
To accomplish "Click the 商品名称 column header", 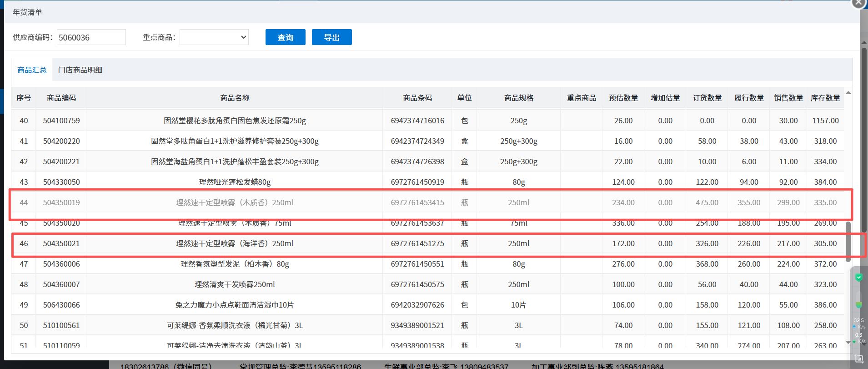I will tap(235, 98).
